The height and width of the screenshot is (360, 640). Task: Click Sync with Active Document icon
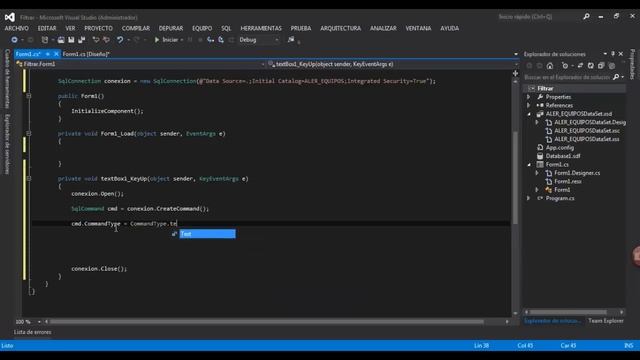(580, 66)
